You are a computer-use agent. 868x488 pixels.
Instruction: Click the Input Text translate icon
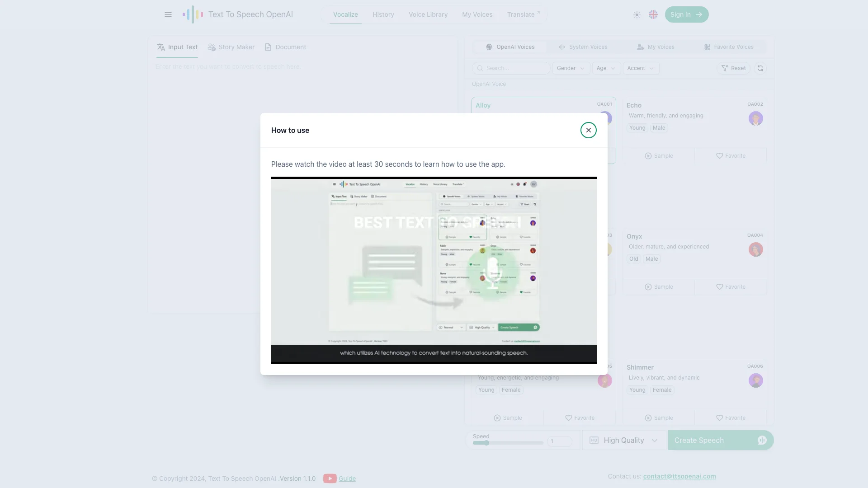pos(161,47)
